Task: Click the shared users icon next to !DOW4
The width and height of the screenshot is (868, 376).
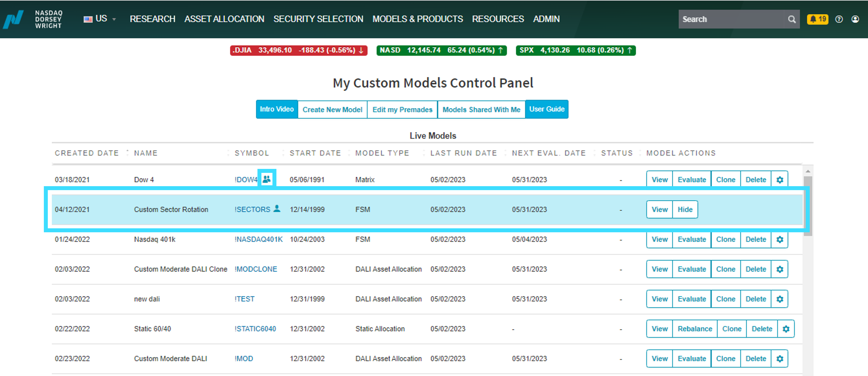Action: tap(267, 179)
